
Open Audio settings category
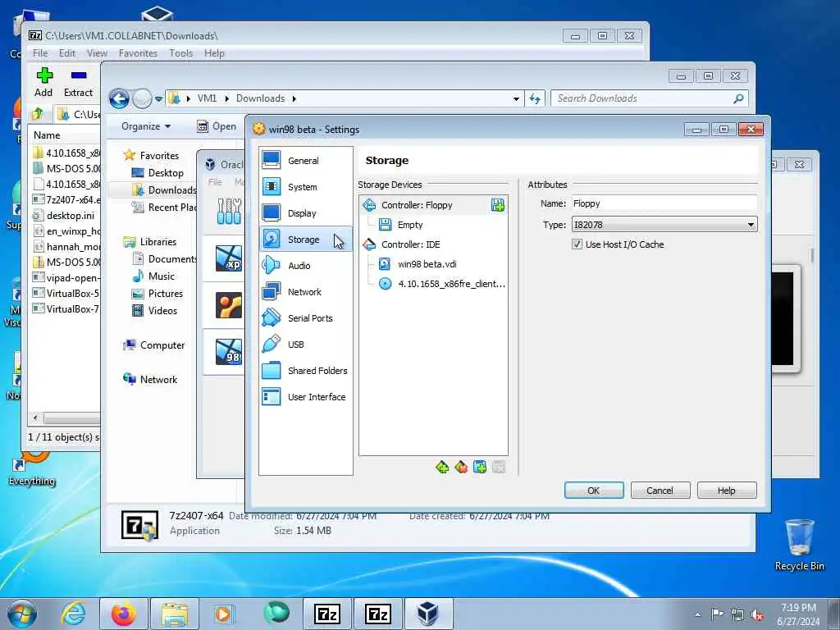pyautogui.click(x=305, y=266)
